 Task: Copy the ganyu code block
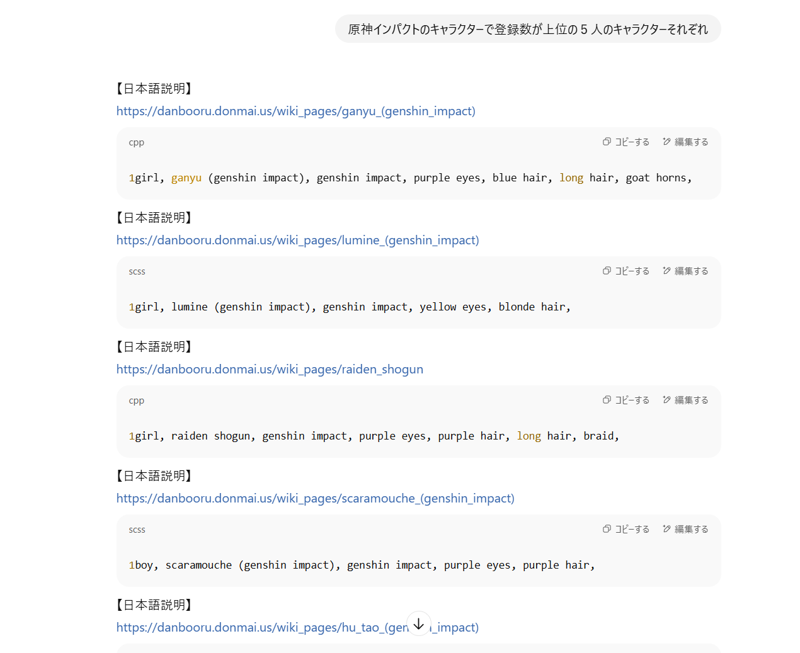[626, 142]
